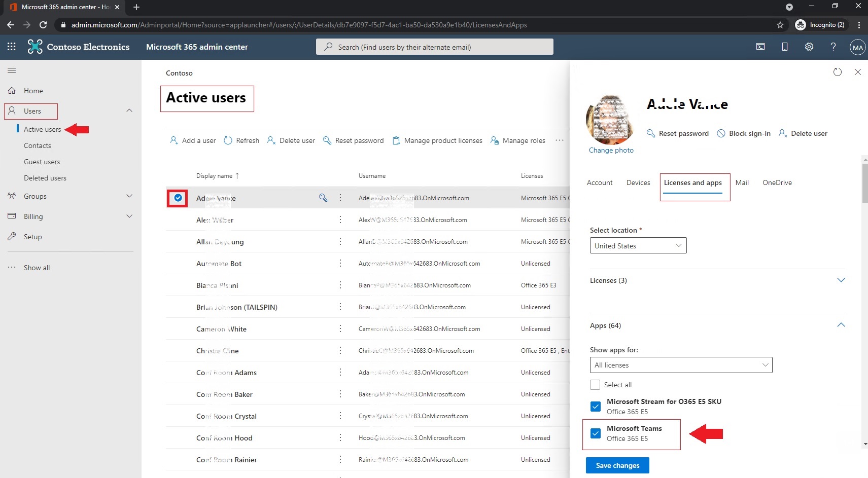The height and width of the screenshot is (478, 868).
Task: Go back in the browser
Action: tap(11, 25)
